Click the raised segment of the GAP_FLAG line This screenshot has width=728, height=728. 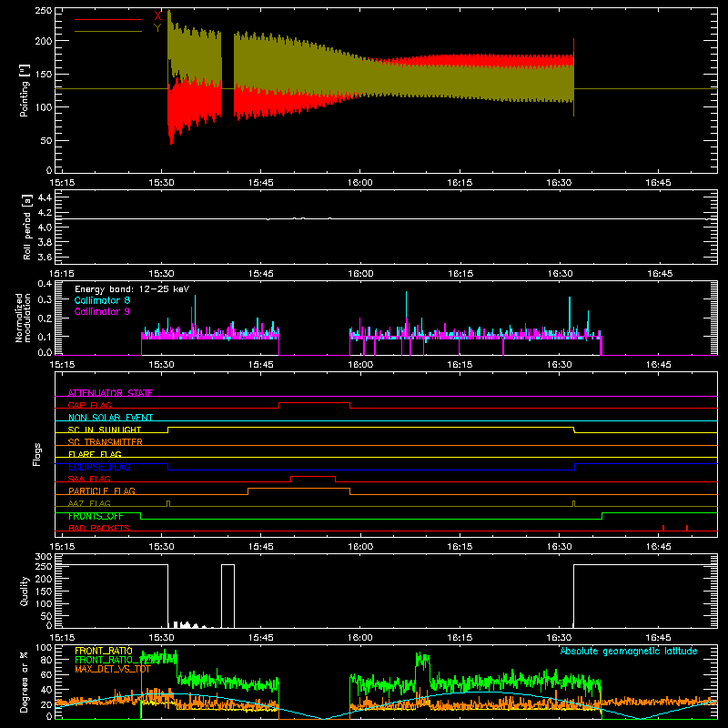coord(314,402)
